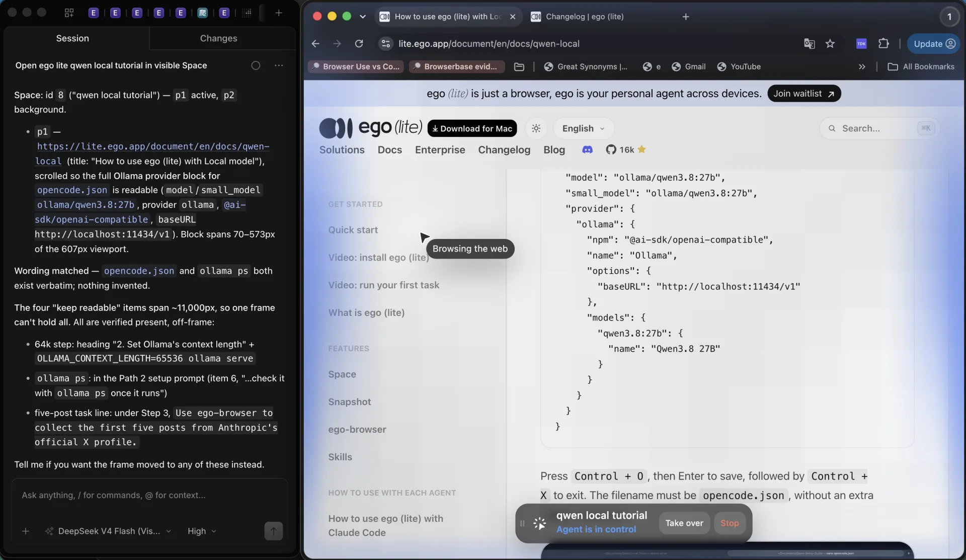Switch to the Session tab
The width and height of the screenshot is (966, 560).
point(72,38)
